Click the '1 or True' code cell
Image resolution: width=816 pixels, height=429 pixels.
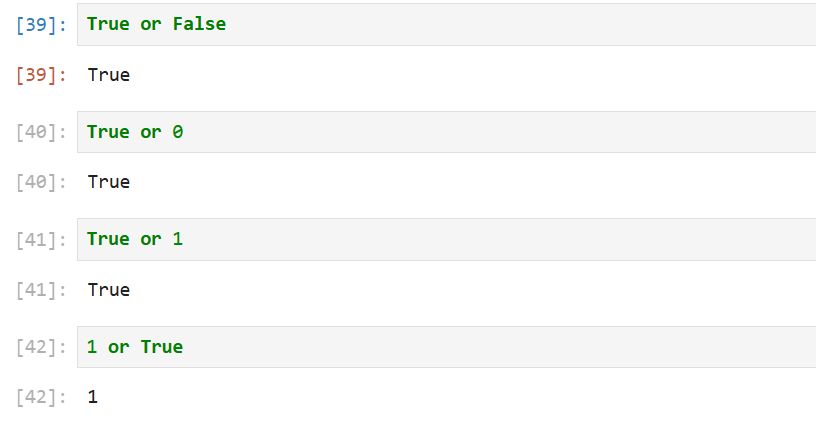click(447, 347)
